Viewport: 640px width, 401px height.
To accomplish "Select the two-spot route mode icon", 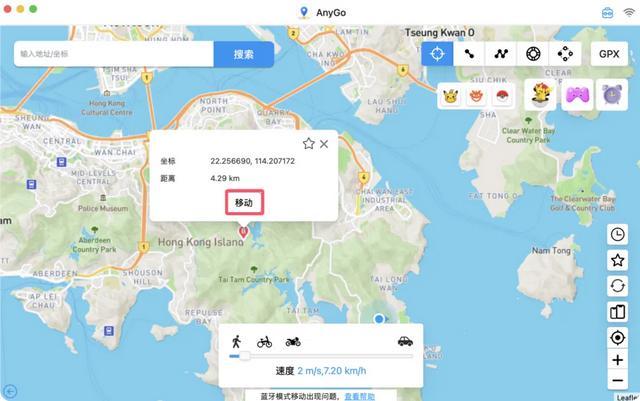I will 469,53.
